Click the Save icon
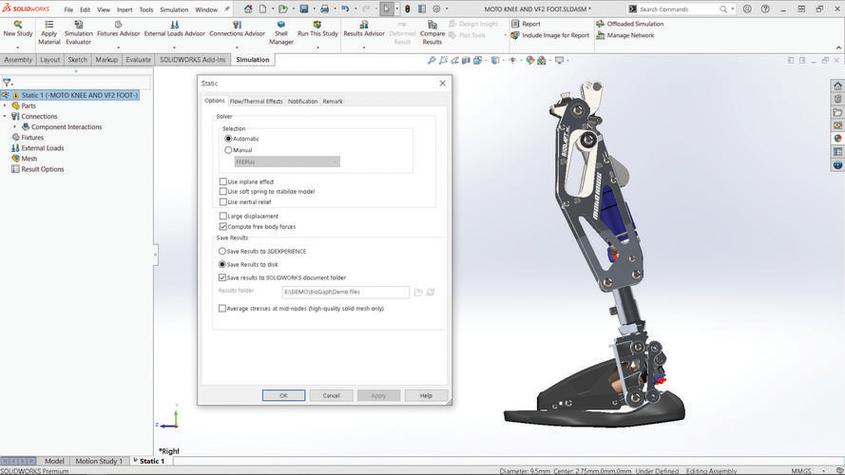The height and width of the screenshot is (475, 845). click(x=304, y=9)
